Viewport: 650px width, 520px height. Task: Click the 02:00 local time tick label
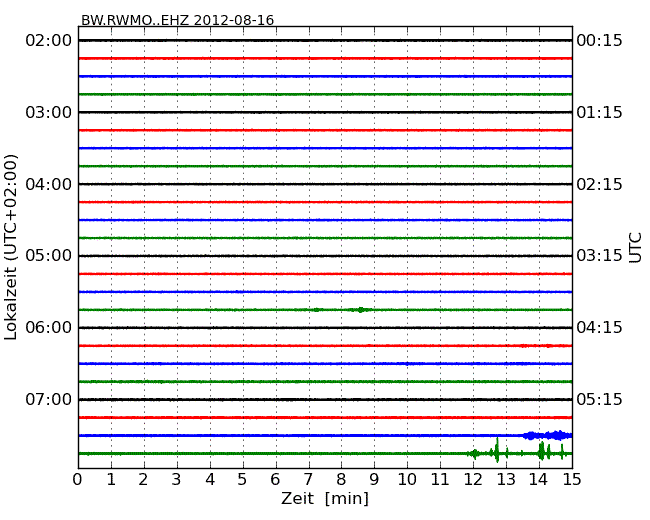click(49, 41)
